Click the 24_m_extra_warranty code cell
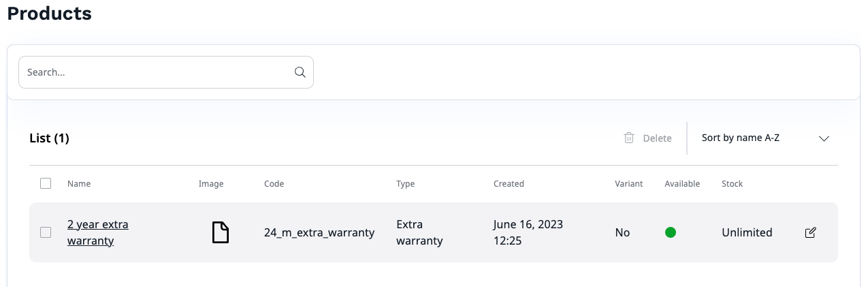Viewport: 868px width, 293px height. pos(319,232)
